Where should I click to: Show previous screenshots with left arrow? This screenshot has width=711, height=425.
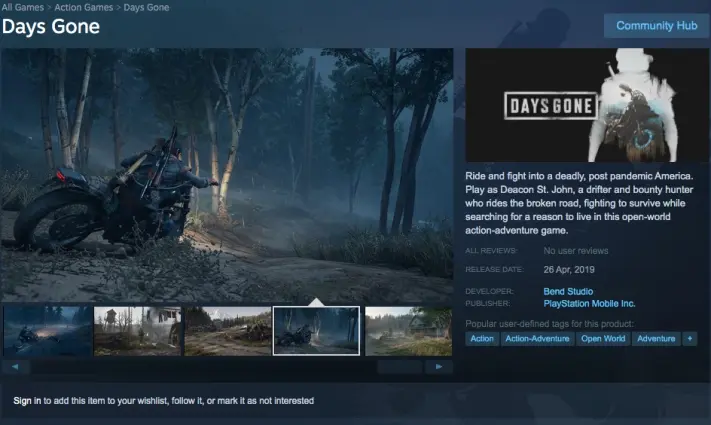tap(15, 366)
